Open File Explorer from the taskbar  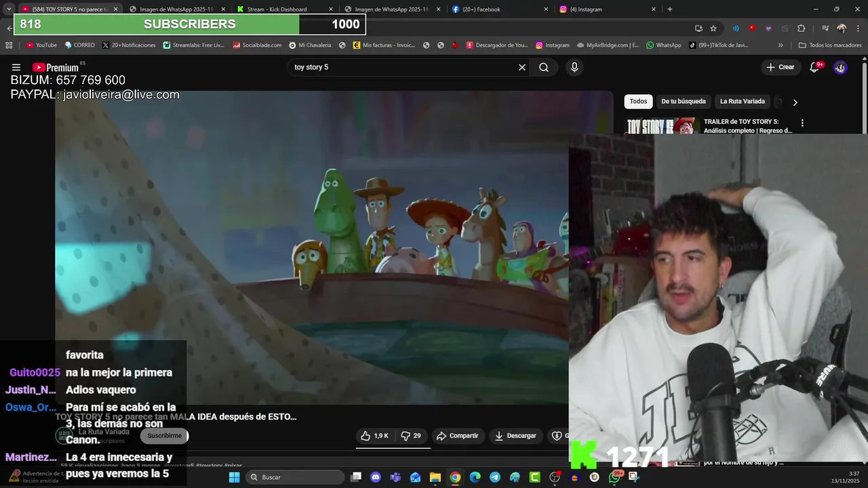click(x=435, y=477)
